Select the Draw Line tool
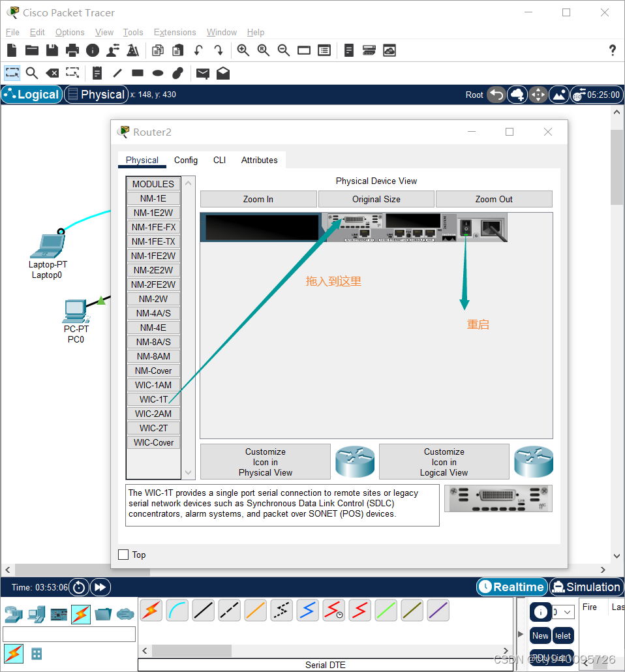The height and width of the screenshot is (672, 625). [117, 73]
